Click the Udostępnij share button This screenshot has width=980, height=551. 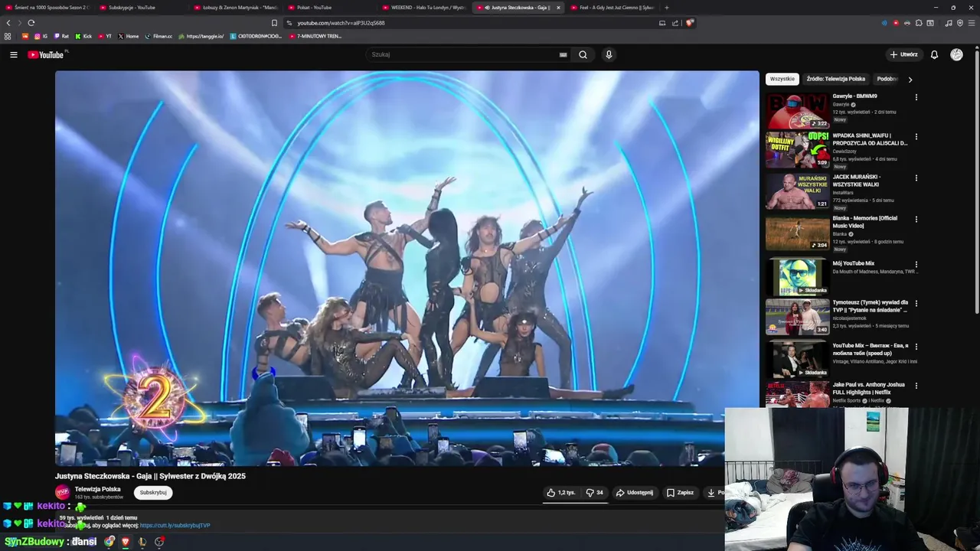635,493
